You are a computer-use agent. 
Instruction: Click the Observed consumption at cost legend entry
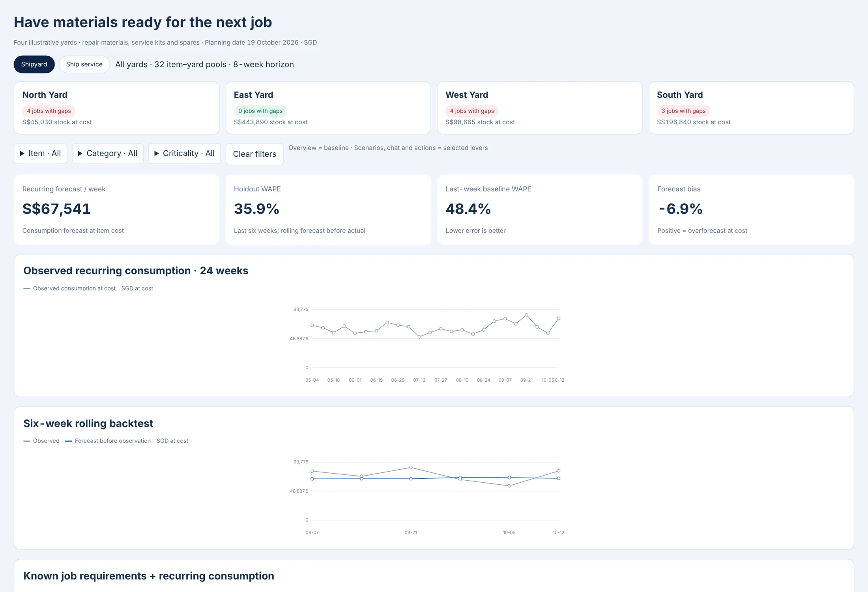69,289
